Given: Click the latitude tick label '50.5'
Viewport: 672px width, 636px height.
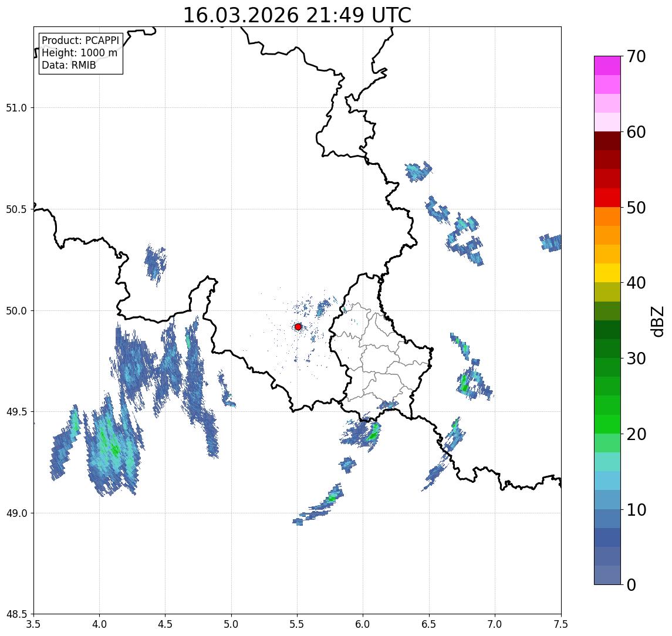Looking at the screenshot, I should [16, 209].
